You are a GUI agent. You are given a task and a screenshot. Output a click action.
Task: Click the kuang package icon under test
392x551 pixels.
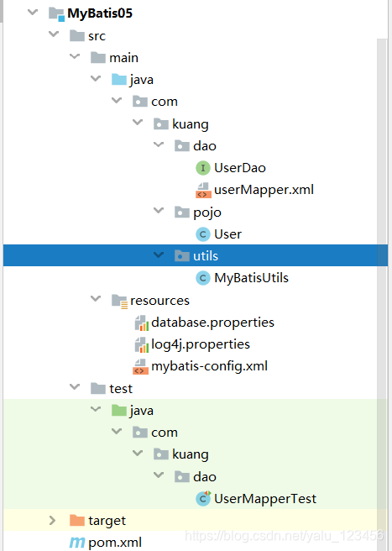pos(161,454)
